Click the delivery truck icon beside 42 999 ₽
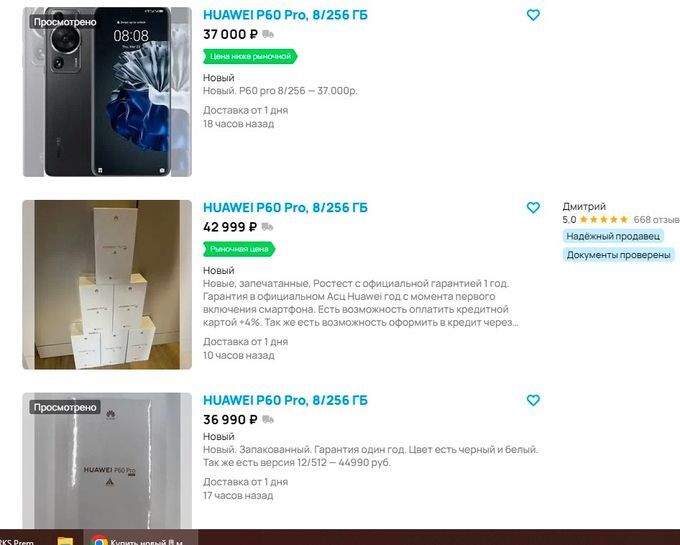This screenshot has width=680, height=545. coord(267,227)
